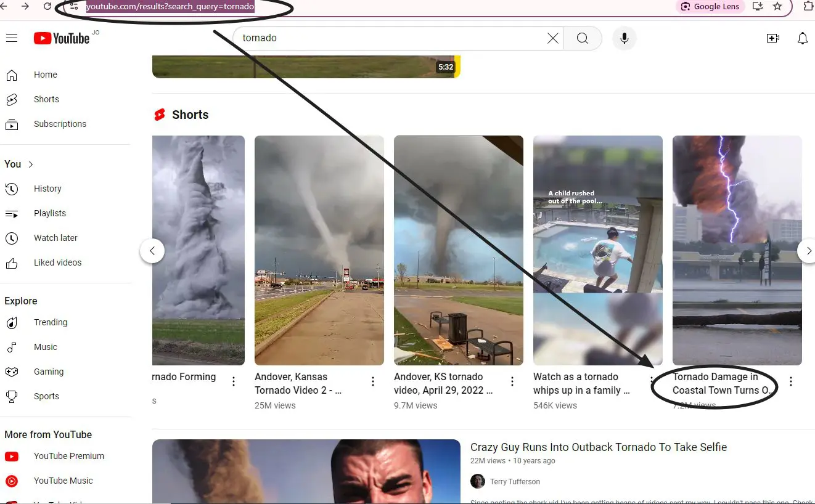View site information icon in address bar
This screenshot has height=504, width=815.
pos(73,6)
